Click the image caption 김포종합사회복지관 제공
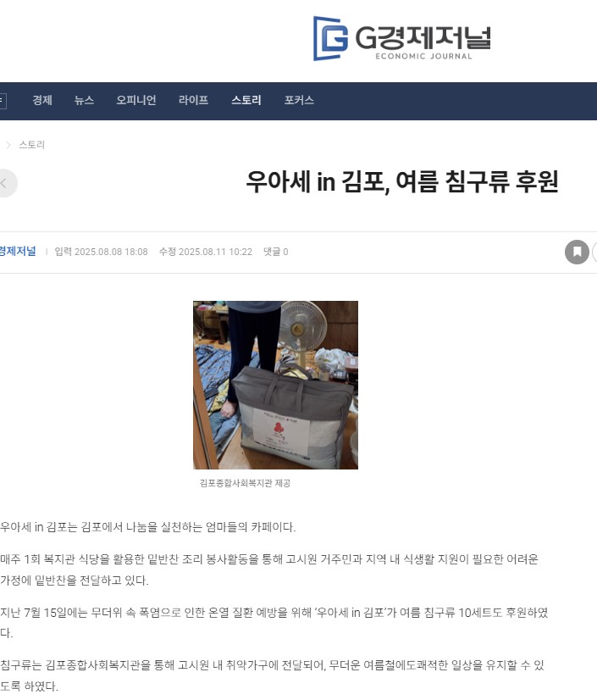This screenshot has height=700, width=597. coord(245,483)
